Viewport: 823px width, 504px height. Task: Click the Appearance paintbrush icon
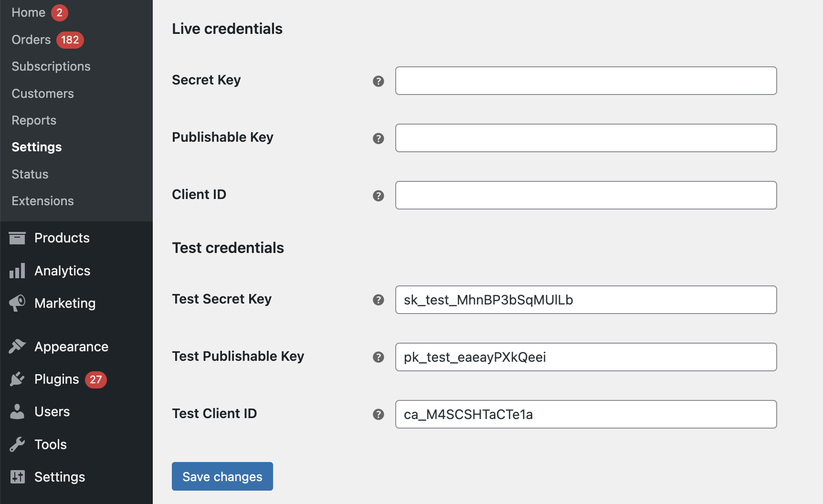pos(17,346)
